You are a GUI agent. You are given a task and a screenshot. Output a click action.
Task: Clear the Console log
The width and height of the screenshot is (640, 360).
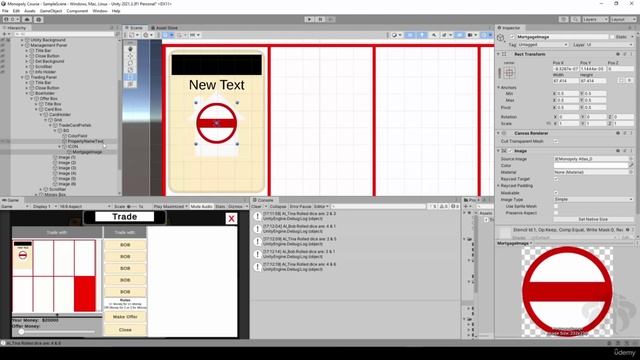(x=256, y=207)
